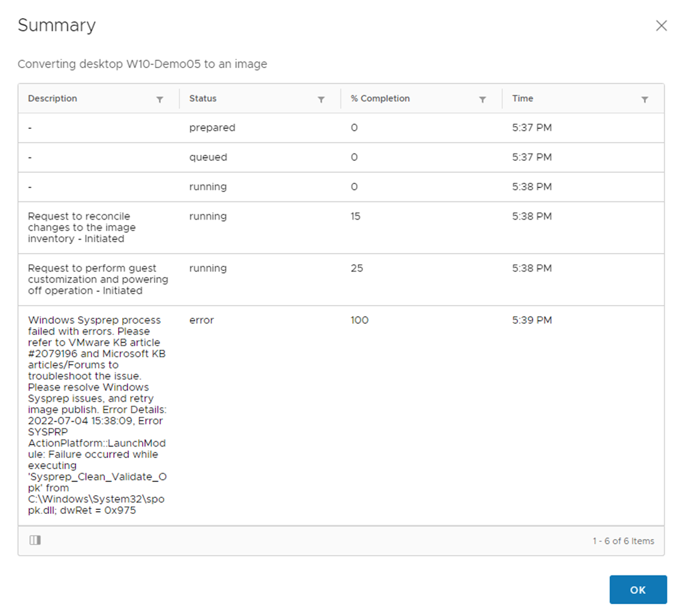
Task: Select the row with status prepared
Action: click(x=212, y=128)
